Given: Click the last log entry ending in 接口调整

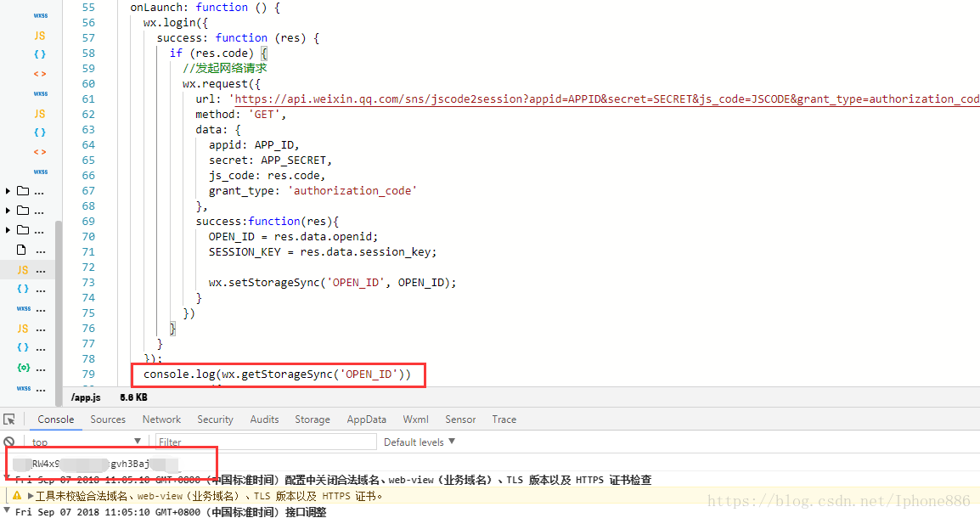Looking at the screenshot, I should point(171,512).
